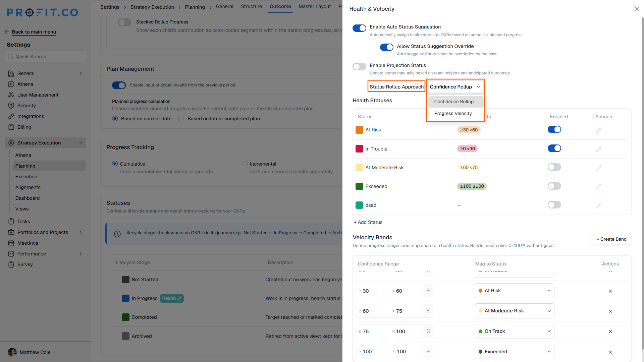Remove the 100–100 Exceeded band
Image resolution: width=644 pixels, height=362 pixels.
[610, 352]
